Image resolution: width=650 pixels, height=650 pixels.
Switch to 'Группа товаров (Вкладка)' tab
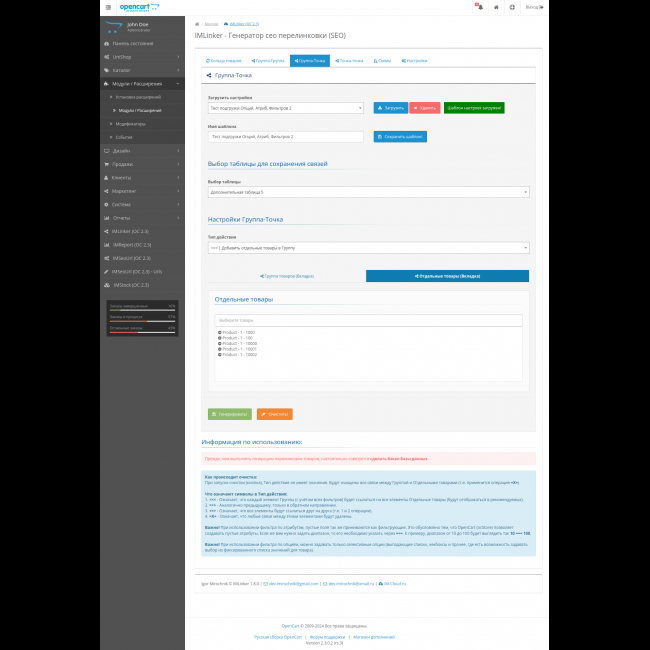click(x=287, y=276)
